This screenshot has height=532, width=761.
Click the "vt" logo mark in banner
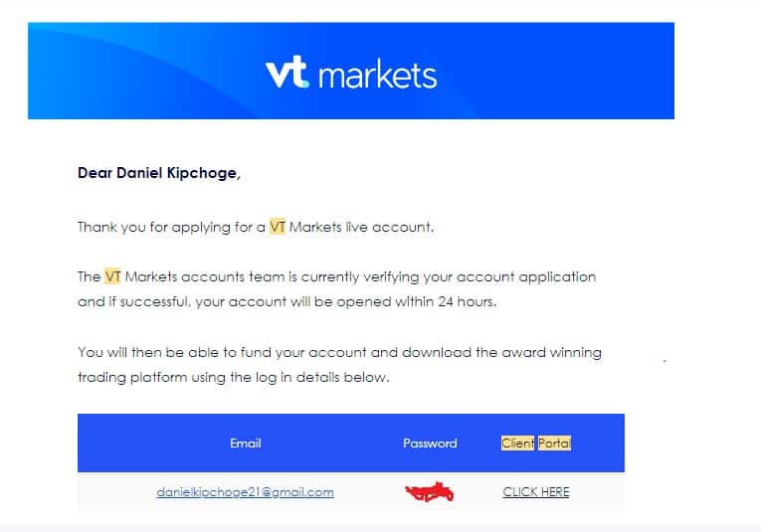[x=286, y=74]
